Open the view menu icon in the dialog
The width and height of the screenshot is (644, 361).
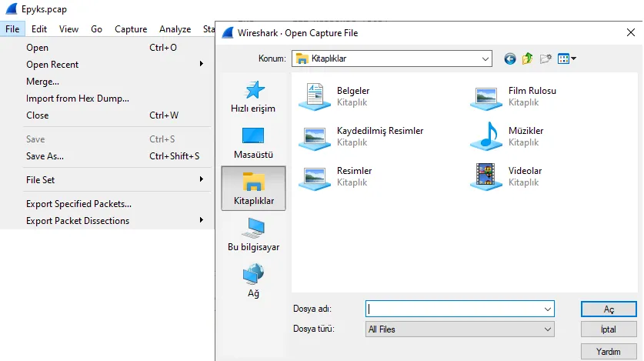pyautogui.click(x=567, y=58)
